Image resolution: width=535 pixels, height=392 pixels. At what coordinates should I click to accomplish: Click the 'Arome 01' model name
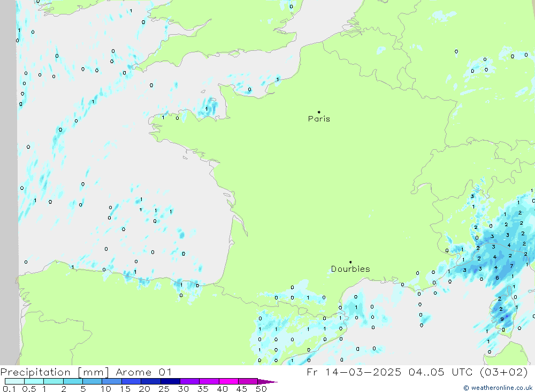coord(143,372)
